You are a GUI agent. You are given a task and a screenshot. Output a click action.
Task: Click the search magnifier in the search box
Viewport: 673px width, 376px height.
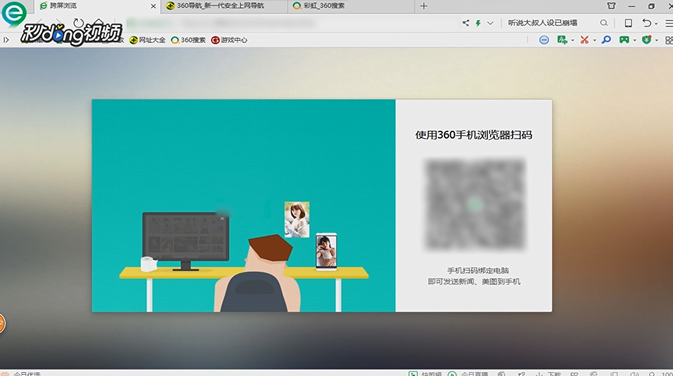[604, 23]
